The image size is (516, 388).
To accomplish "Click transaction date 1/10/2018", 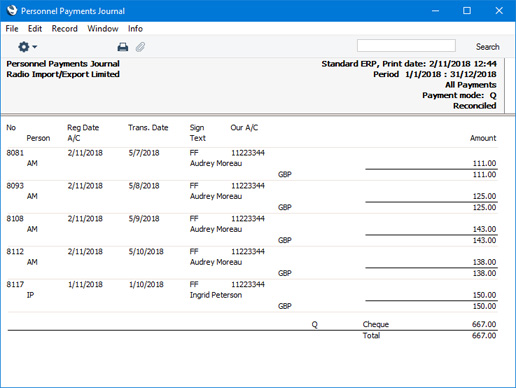I will coord(146,284).
